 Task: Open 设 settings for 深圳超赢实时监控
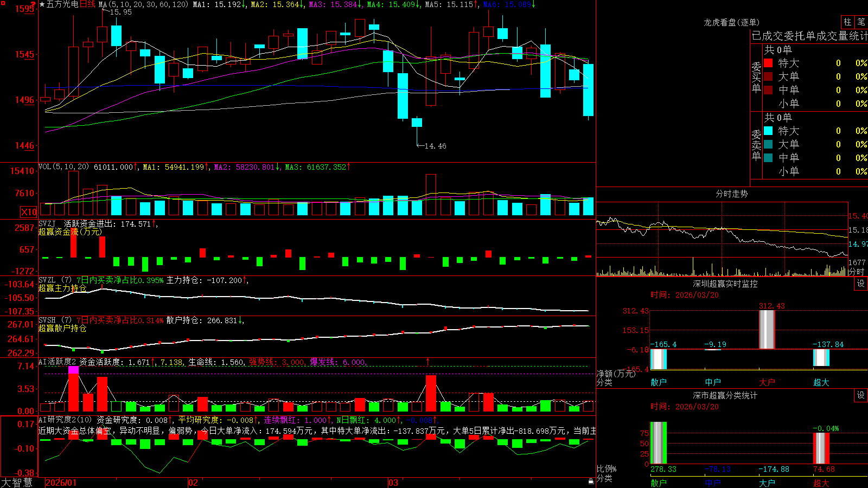click(861, 284)
